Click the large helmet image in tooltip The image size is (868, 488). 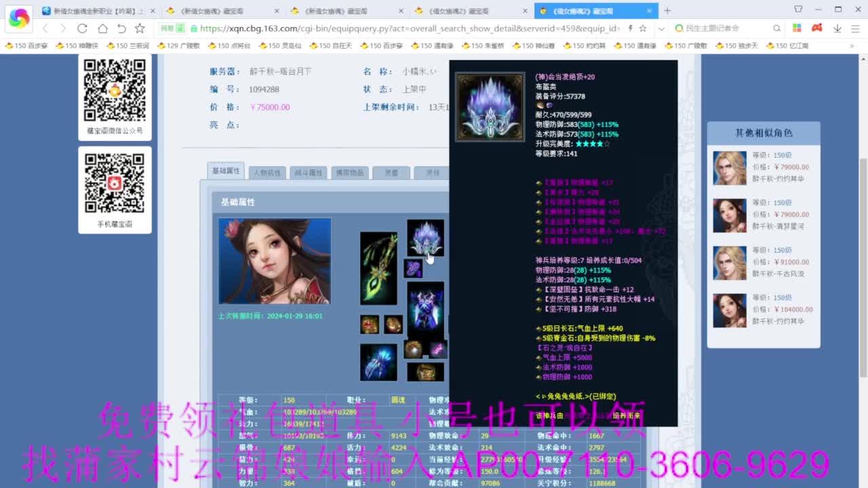pyautogui.click(x=490, y=107)
